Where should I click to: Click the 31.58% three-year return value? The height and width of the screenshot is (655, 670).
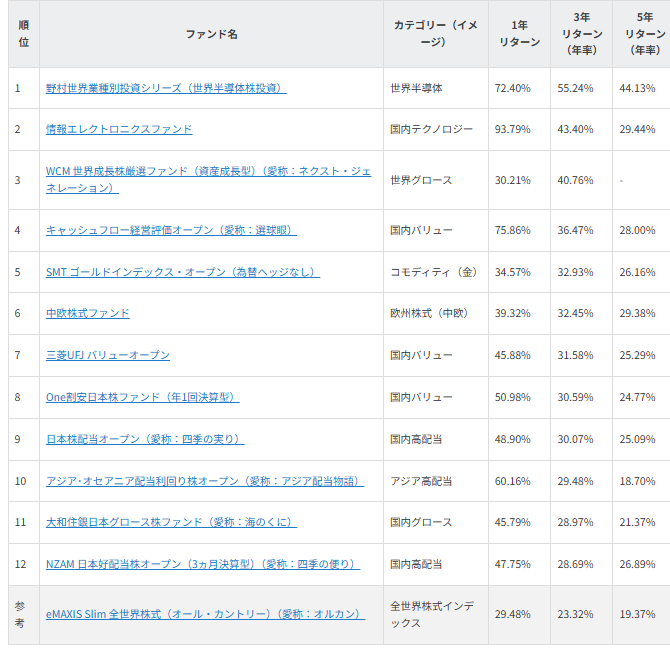point(575,355)
